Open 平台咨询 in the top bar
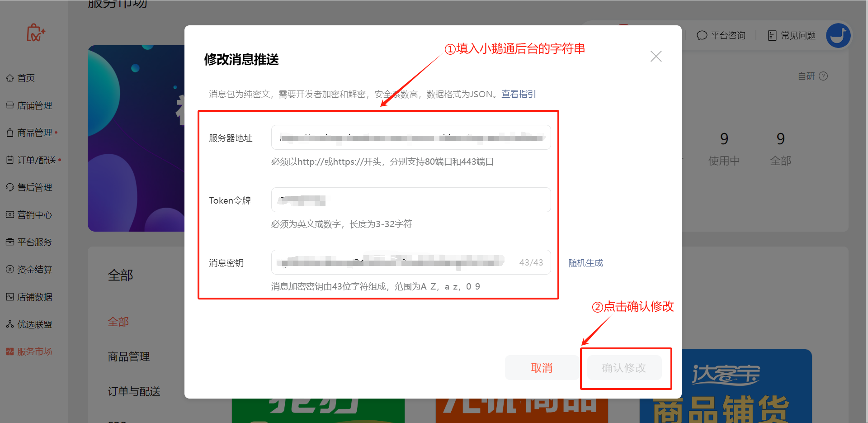868x423 pixels. coord(721,35)
